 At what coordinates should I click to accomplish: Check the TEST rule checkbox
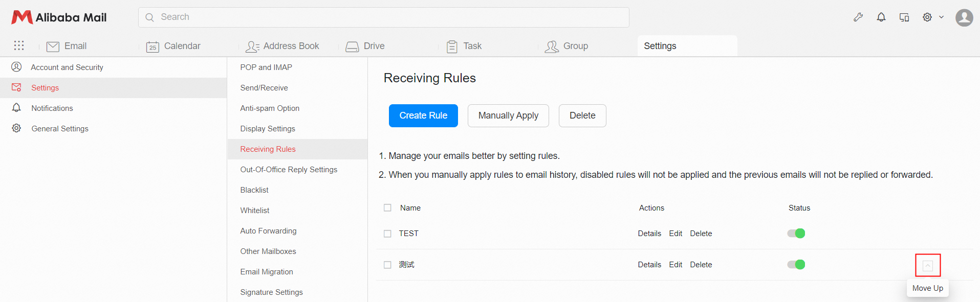point(387,234)
